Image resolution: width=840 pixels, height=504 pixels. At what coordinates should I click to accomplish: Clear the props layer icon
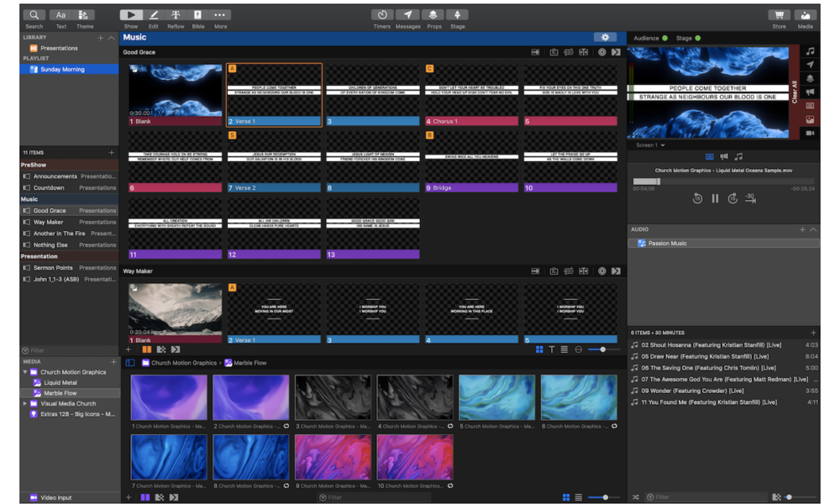810,78
